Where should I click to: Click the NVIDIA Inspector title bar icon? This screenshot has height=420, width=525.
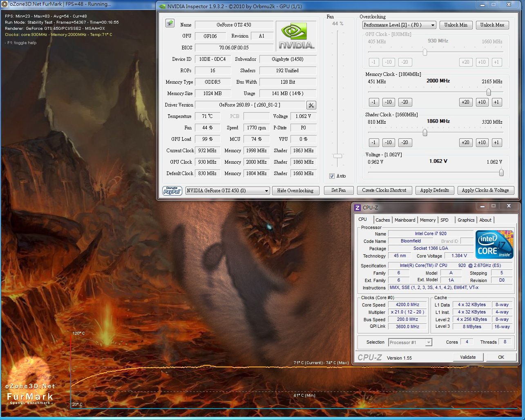click(162, 6)
